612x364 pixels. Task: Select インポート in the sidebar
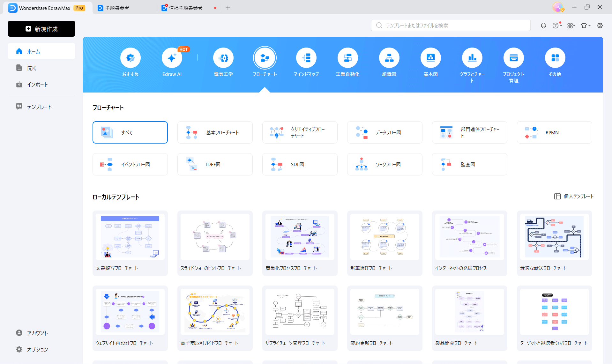point(41,84)
